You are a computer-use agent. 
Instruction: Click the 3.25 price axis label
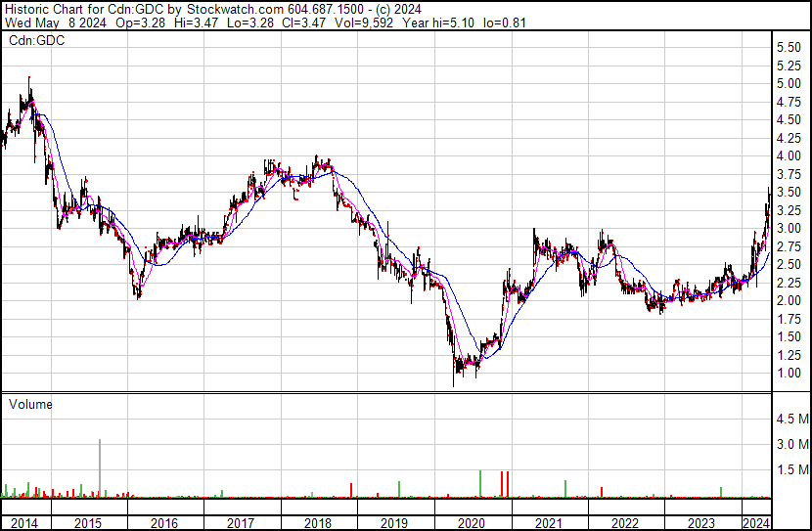[x=789, y=210]
